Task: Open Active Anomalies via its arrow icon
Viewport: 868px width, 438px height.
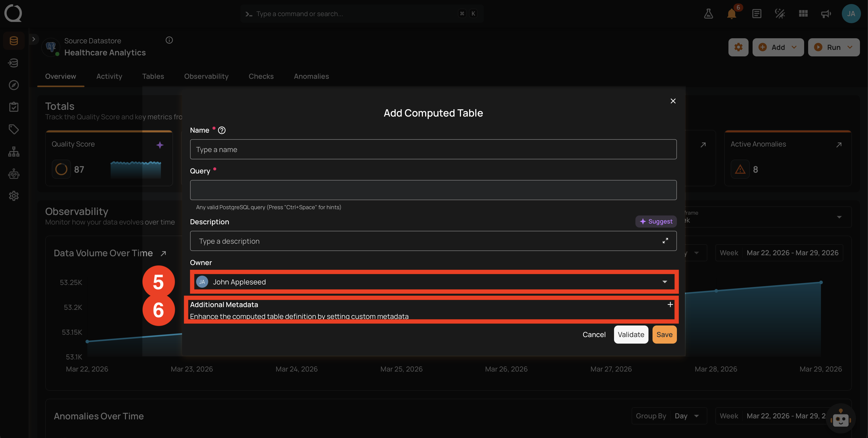Action: (839, 144)
